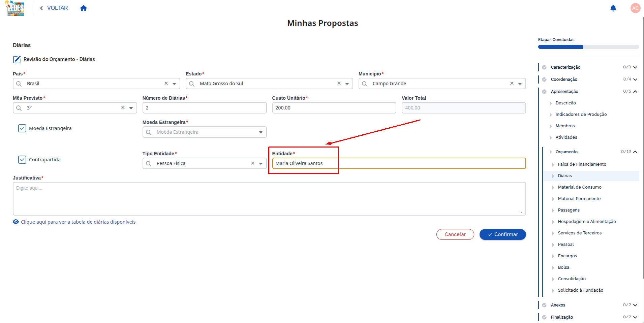Click the Revisão do Orçamento edit icon
This screenshot has width=644, height=323.
(17, 60)
